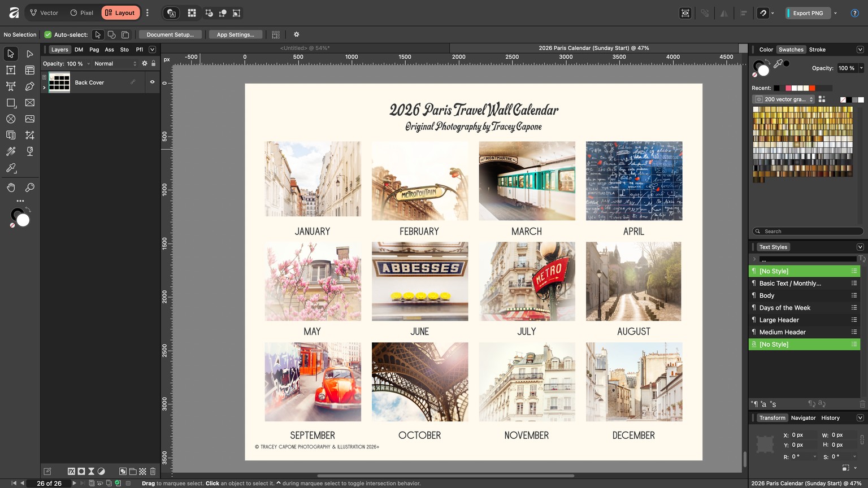Screen dimensions: 868x488
Task: Toggle the Auto-select checkbox
Action: pos(48,34)
